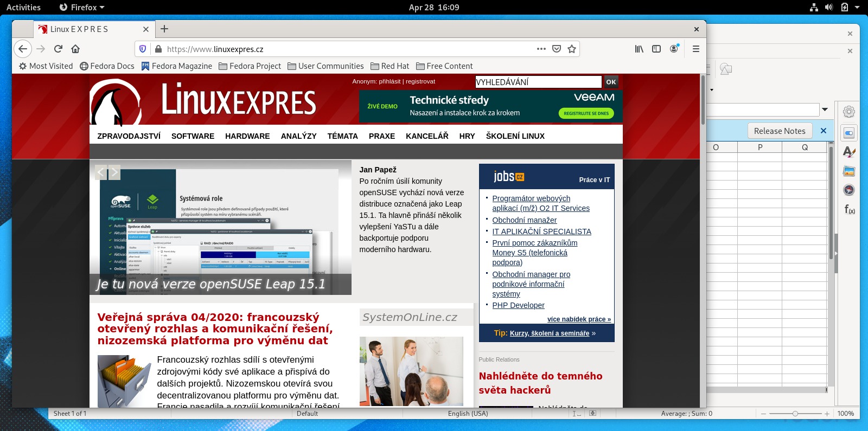Open the Firefox home page

(75, 49)
